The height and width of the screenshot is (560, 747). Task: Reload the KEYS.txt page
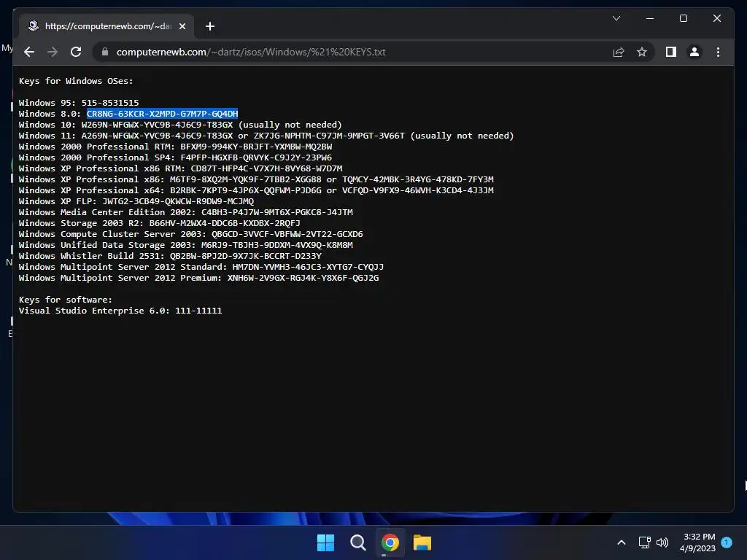tap(76, 52)
